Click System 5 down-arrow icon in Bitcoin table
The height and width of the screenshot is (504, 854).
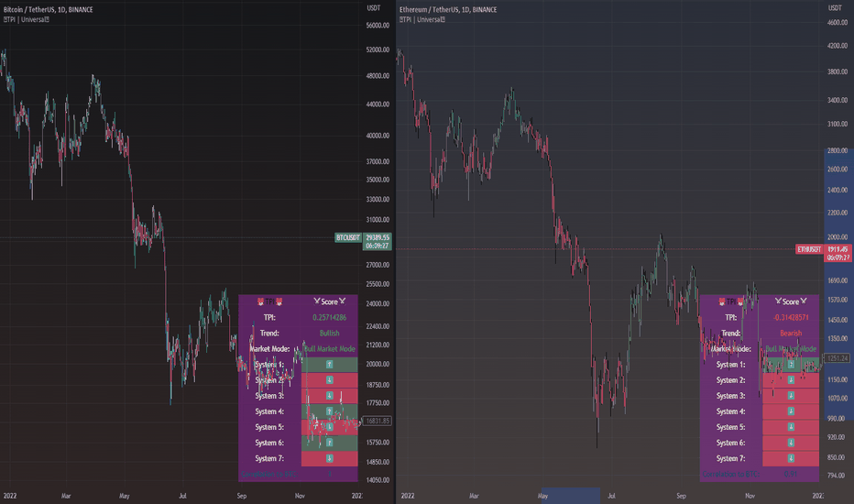330,427
